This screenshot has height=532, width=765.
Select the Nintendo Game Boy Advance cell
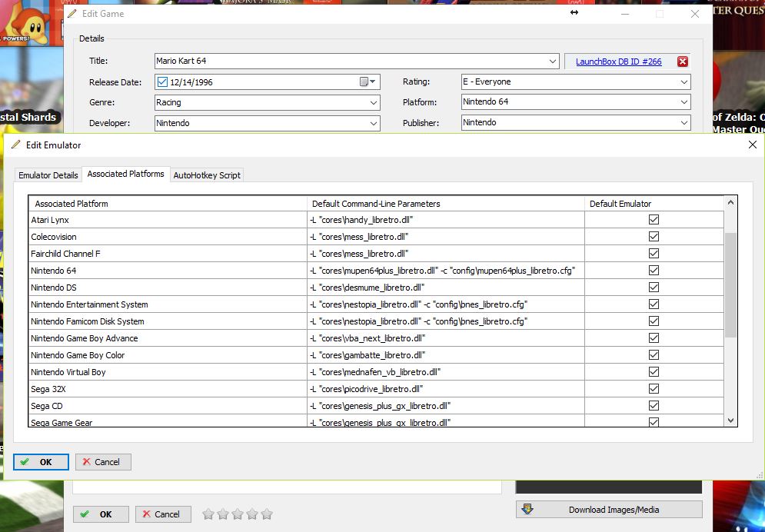[168, 338]
